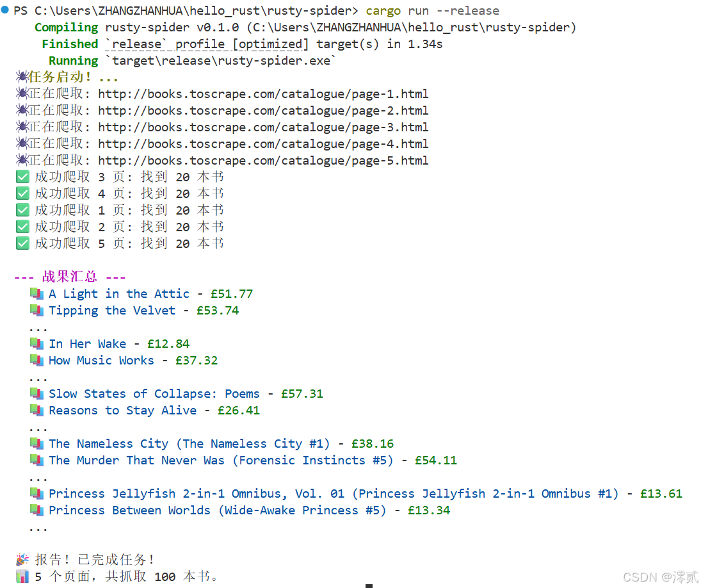
Task: Click the target\release\rusty-spider.exe path
Action: point(222,60)
